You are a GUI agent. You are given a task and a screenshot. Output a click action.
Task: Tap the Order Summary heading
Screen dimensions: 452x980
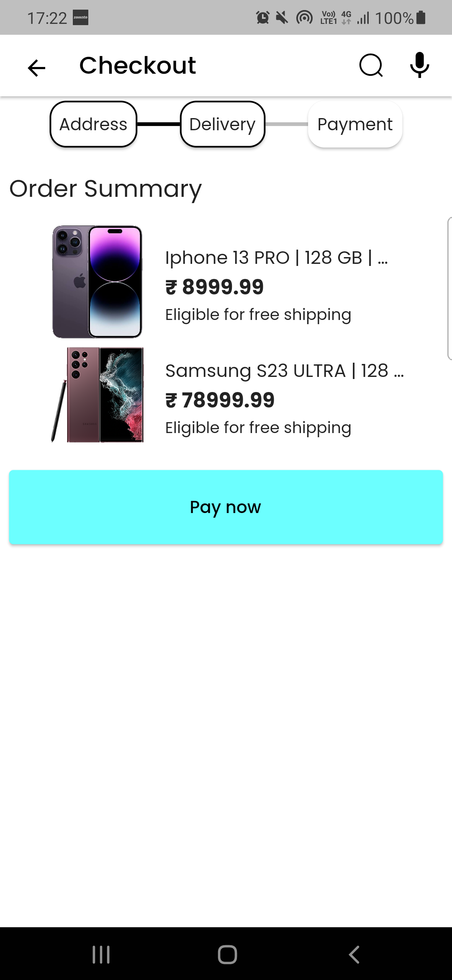(105, 188)
